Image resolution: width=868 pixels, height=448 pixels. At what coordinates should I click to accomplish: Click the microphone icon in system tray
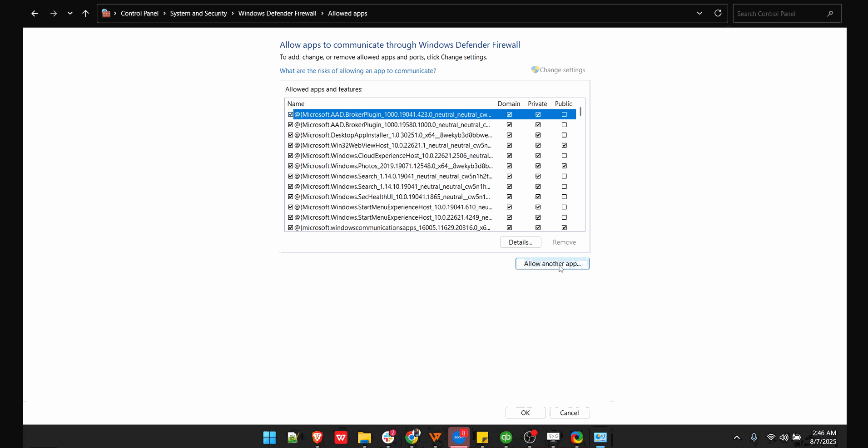pyautogui.click(x=754, y=437)
